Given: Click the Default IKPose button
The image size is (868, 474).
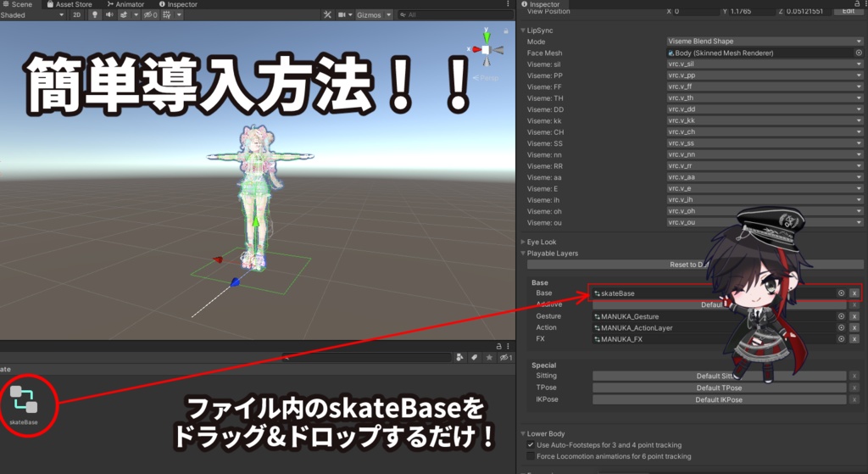Looking at the screenshot, I should click(x=719, y=399).
